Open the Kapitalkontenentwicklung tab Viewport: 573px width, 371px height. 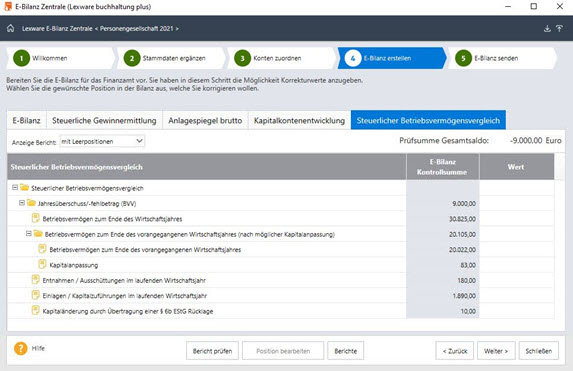pos(299,121)
